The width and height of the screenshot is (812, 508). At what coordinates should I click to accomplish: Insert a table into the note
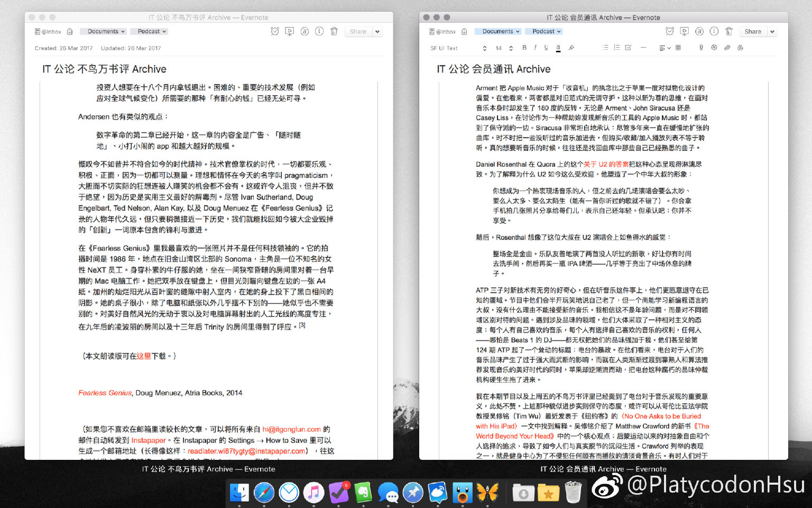click(x=678, y=48)
